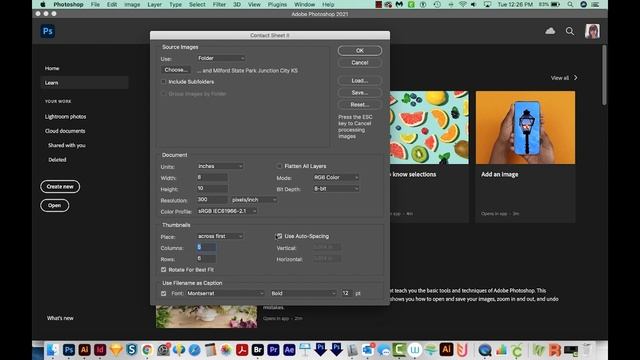Viewport: 640px width, 360px height.
Task: Open the Photos app in dock
Action: (226, 350)
